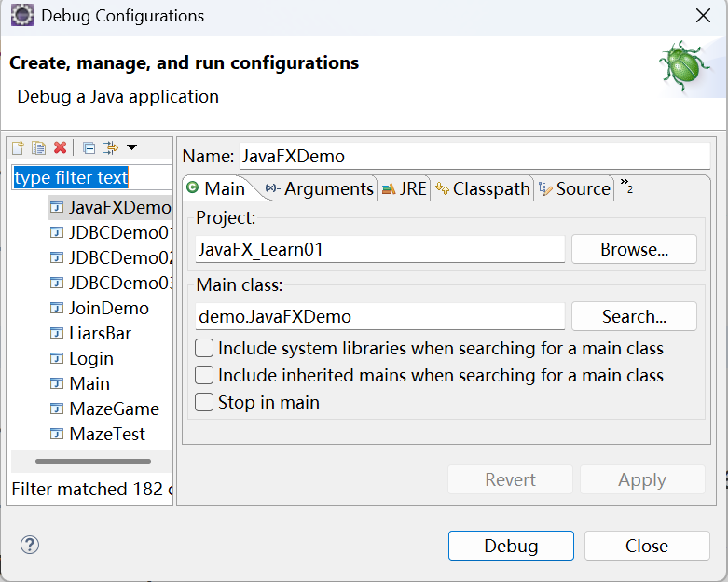The image size is (728, 582).
Task: Select the MazeGame configuration in list
Action: point(114,409)
